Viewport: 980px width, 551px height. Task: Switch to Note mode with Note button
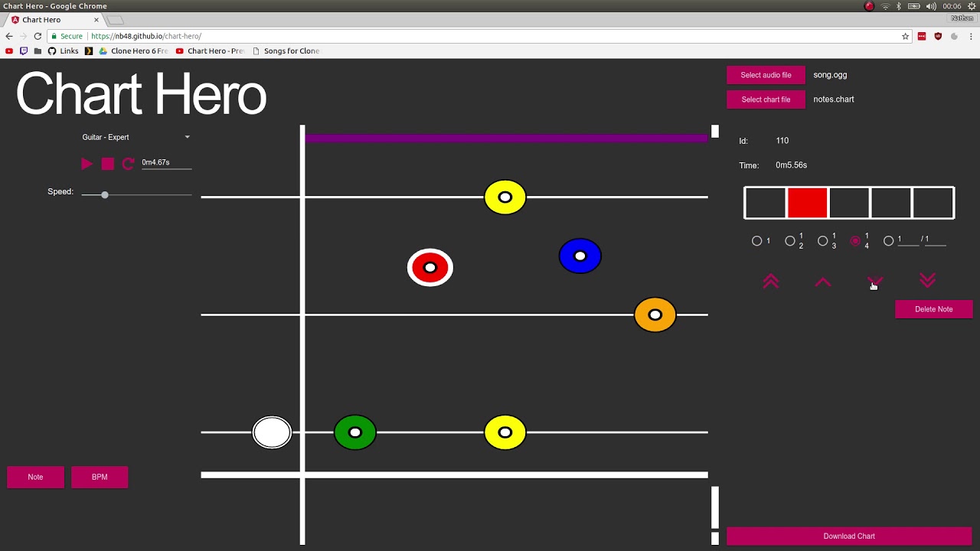pos(35,477)
